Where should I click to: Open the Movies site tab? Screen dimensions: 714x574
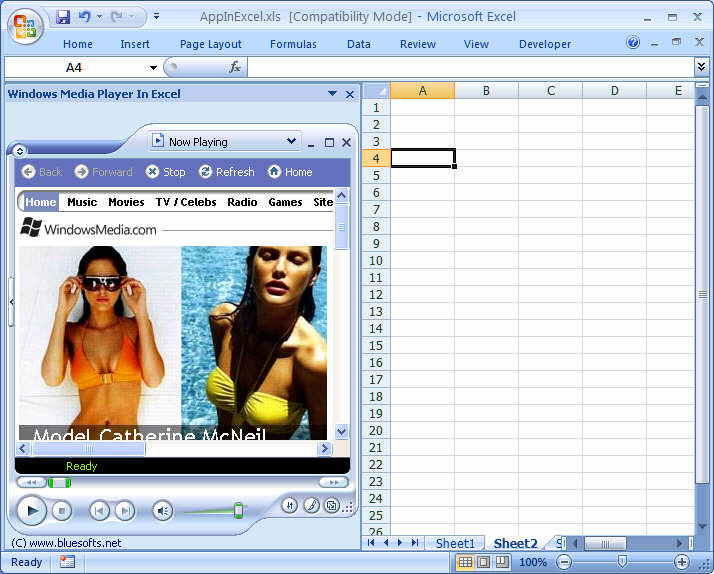tap(126, 202)
